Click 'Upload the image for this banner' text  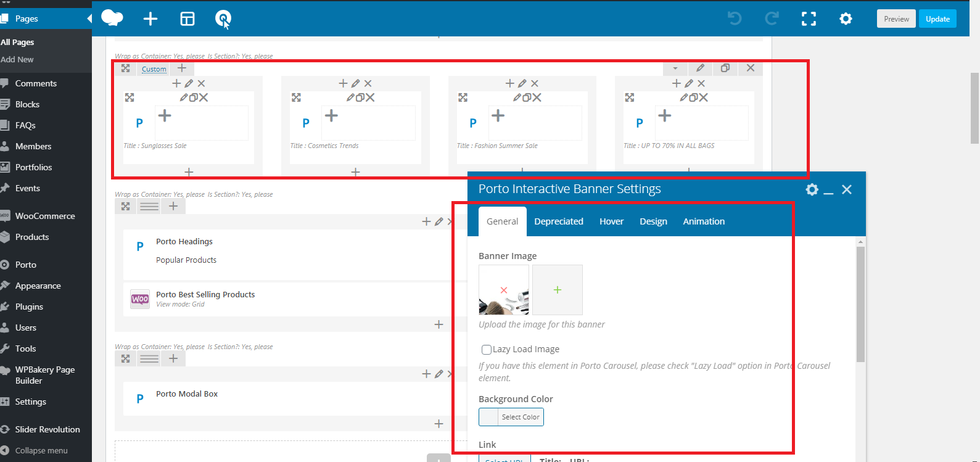click(x=541, y=324)
